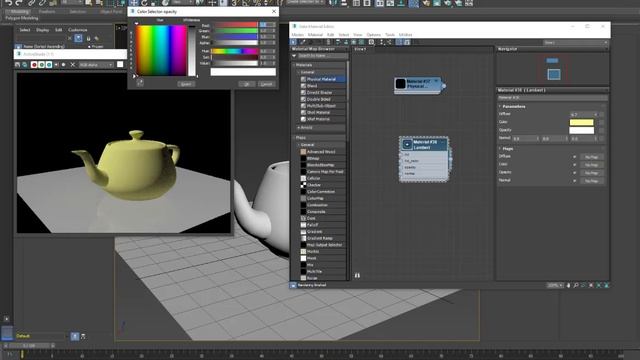Click the pick material eyedropper in Slate toolbar

click(x=302, y=42)
